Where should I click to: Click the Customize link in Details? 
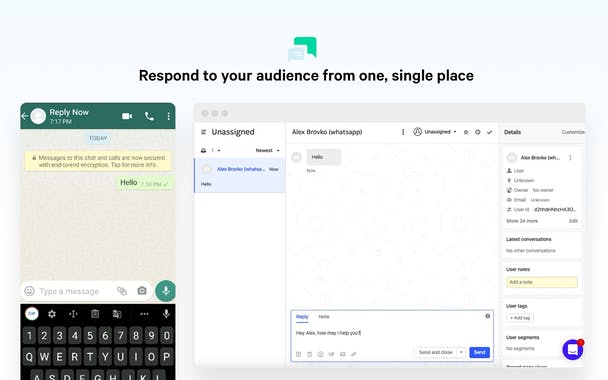(x=573, y=132)
